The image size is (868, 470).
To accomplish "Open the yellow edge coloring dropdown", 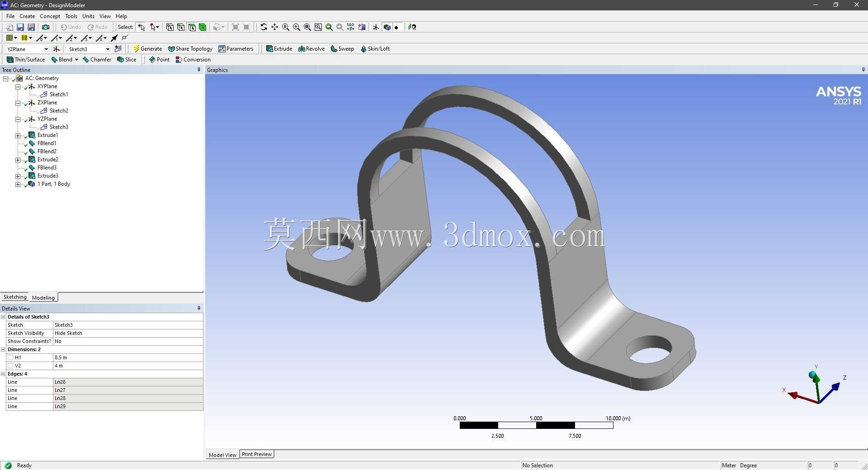I will pos(30,38).
